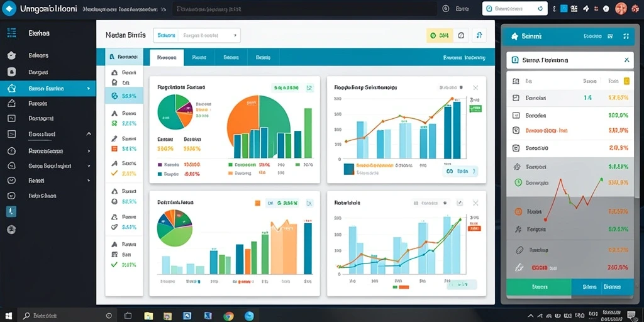Open the user avatar in the top bar
Viewport: 644px width, 322px height.
(621, 8)
